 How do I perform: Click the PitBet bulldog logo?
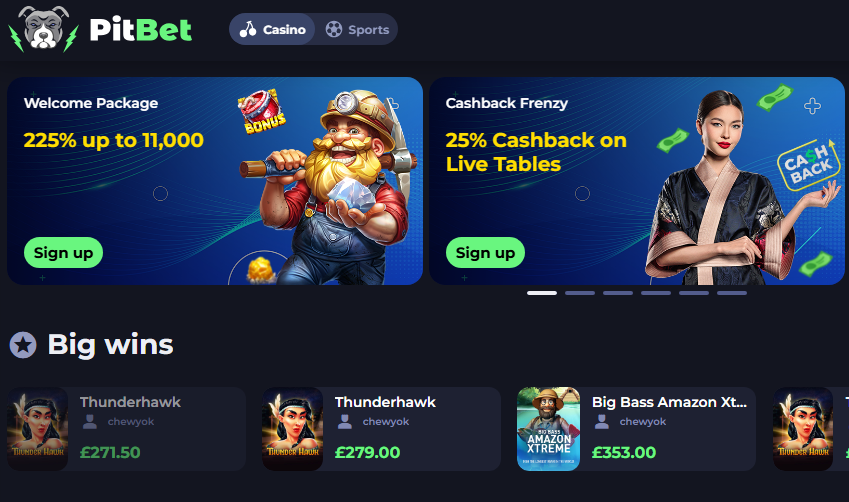43,29
